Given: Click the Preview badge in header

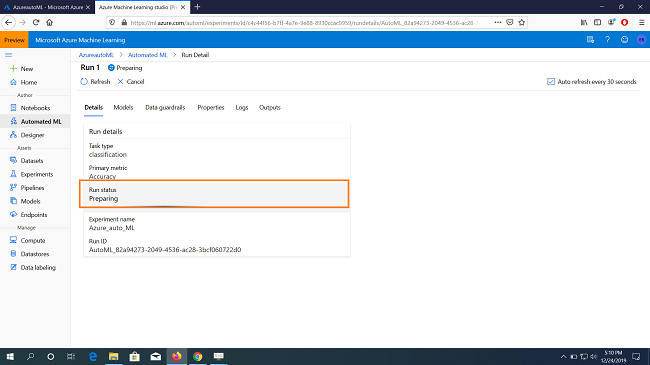Looking at the screenshot, I should click(15, 40).
